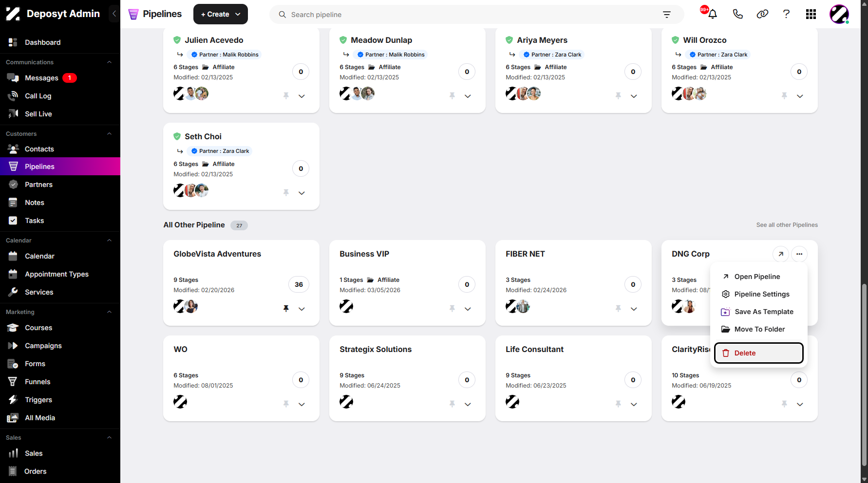Click Delete in the context menu
This screenshot has height=483, width=868.
coord(759,353)
